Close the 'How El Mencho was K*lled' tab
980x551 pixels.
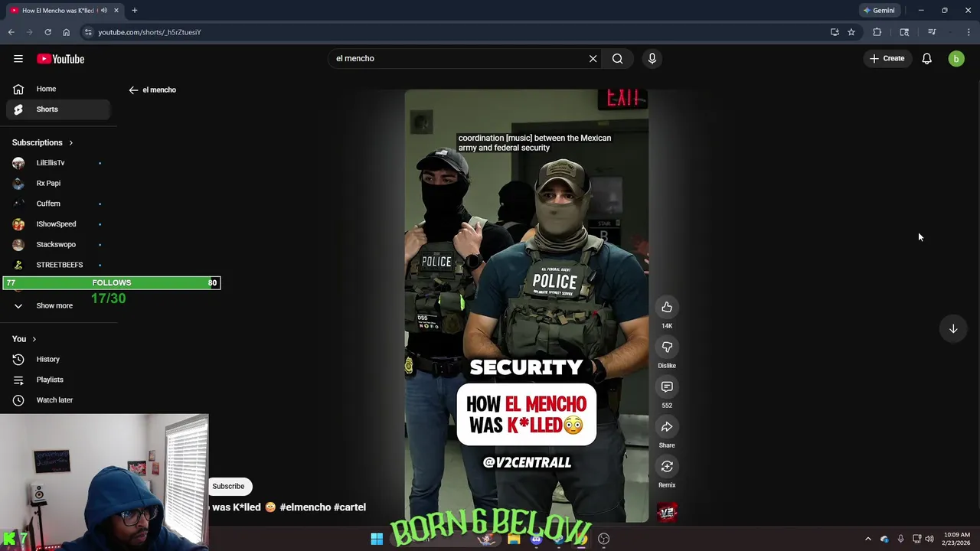pos(116,10)
